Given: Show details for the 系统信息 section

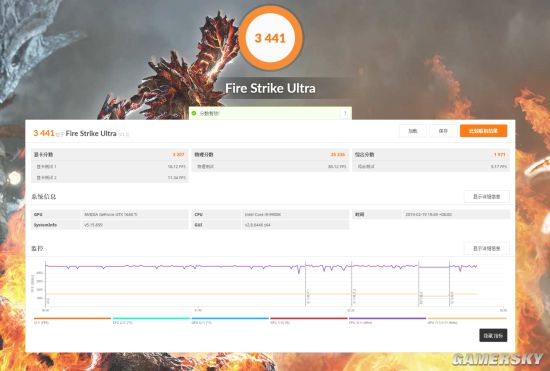Looking at the screenshot, I should pos(487,197).
